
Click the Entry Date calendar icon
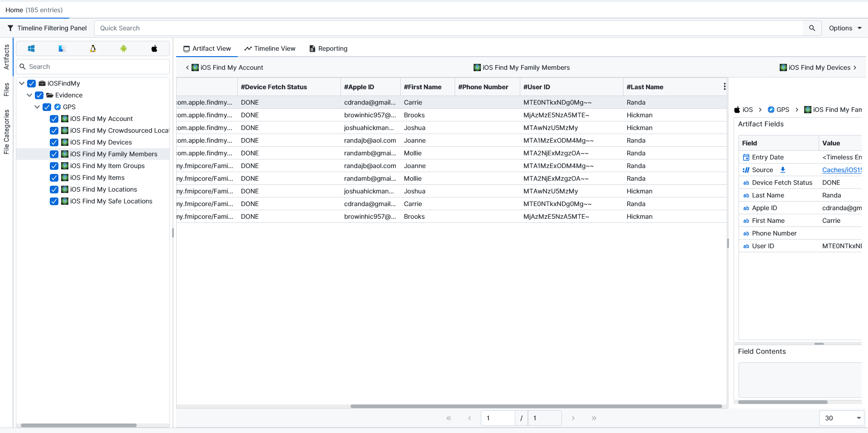[746, 157]
